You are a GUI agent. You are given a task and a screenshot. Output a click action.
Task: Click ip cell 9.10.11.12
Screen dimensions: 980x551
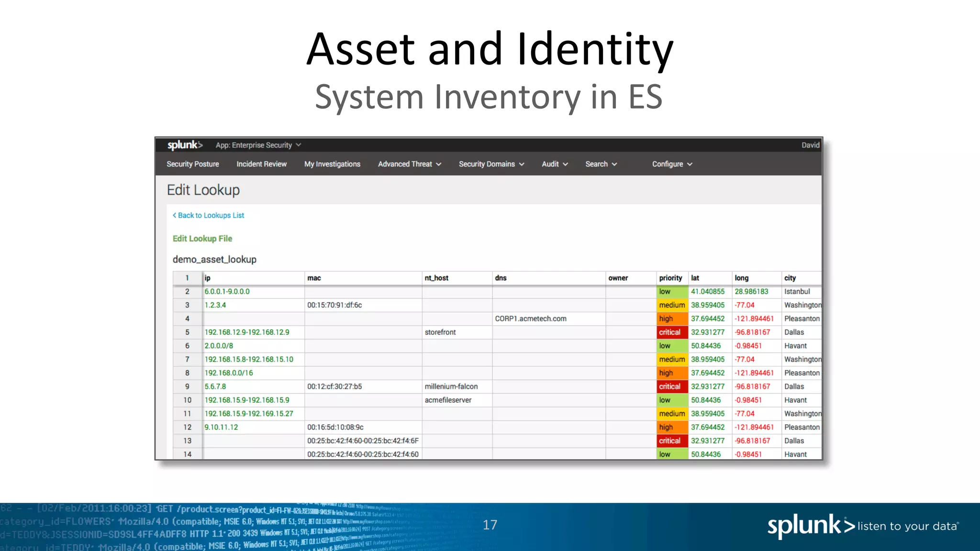[254, 427]
